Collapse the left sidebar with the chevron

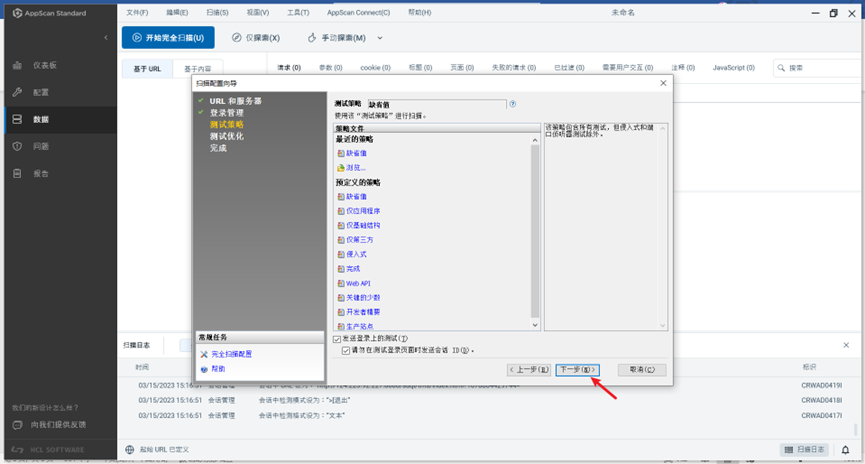106,38
